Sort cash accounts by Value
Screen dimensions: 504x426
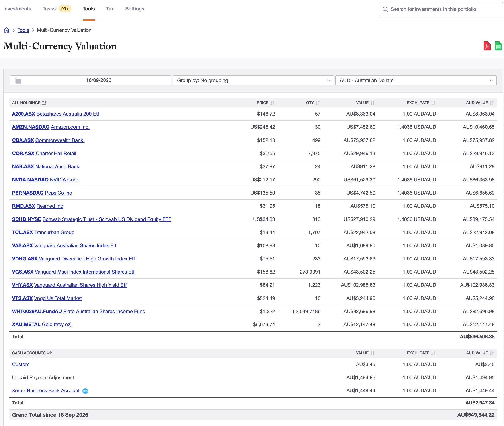click(x=373, y=353)
